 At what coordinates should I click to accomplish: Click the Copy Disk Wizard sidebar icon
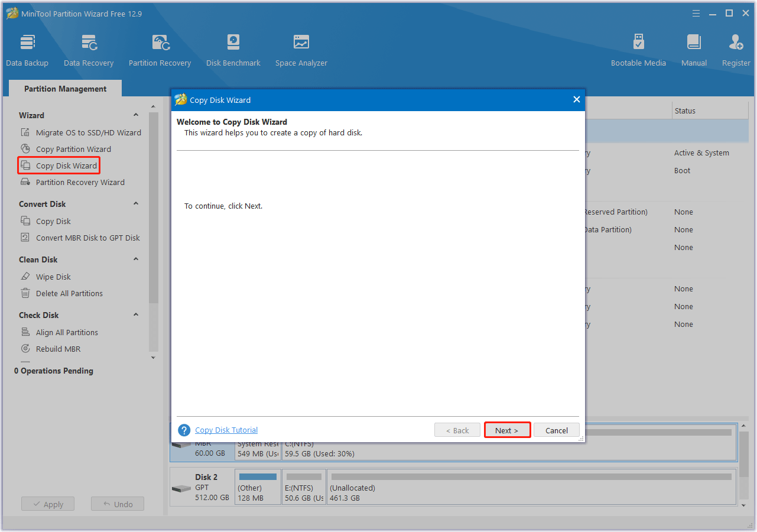(25, 166)
